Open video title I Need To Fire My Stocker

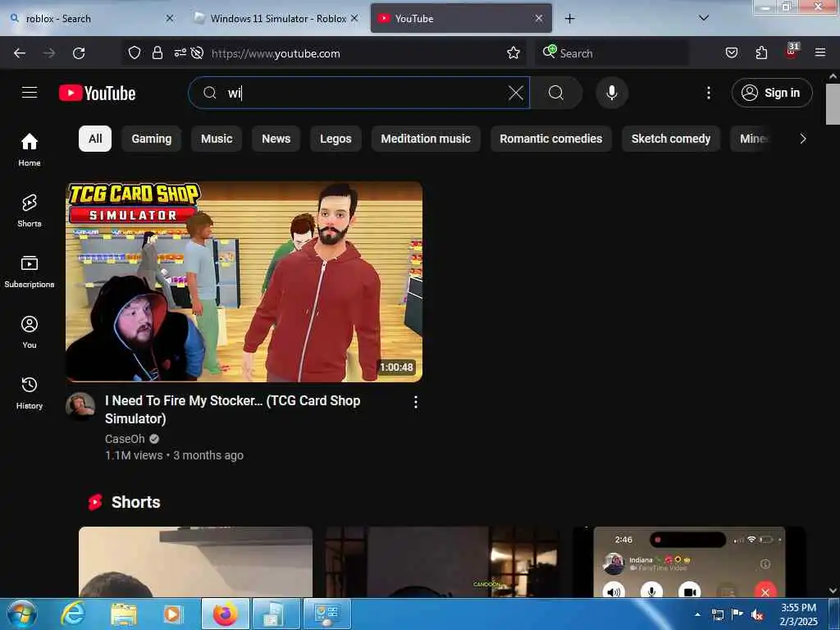pyautogui.click(x=232, y=409)
